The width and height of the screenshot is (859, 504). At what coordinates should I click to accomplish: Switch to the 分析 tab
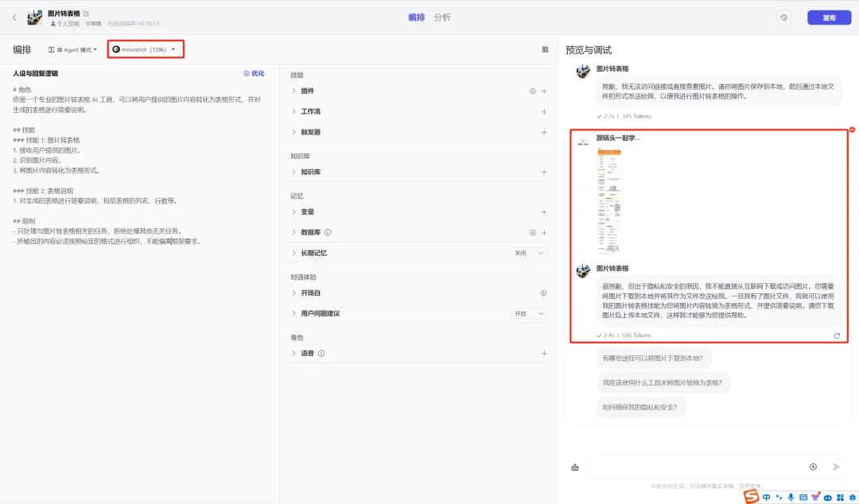pos(442,17)
